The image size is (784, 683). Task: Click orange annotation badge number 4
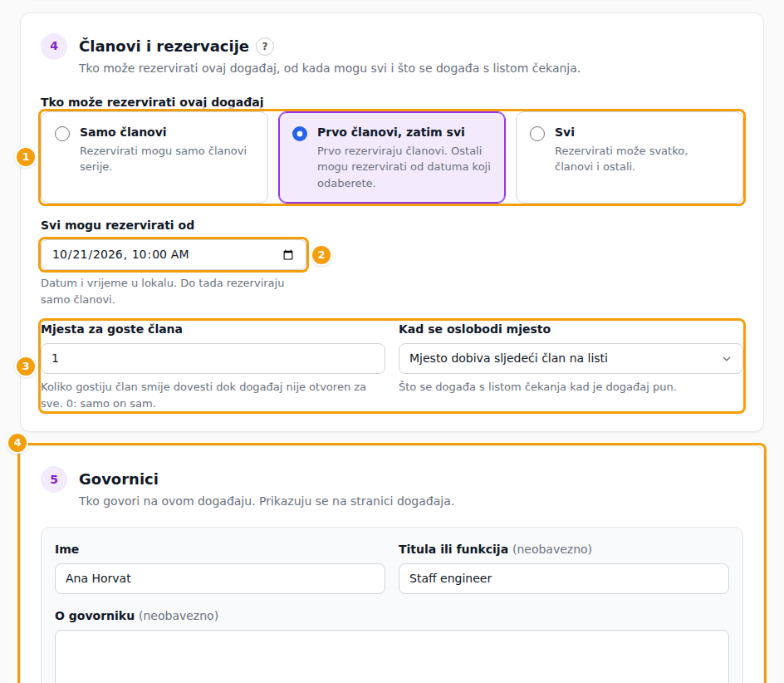tap(17, 443)
